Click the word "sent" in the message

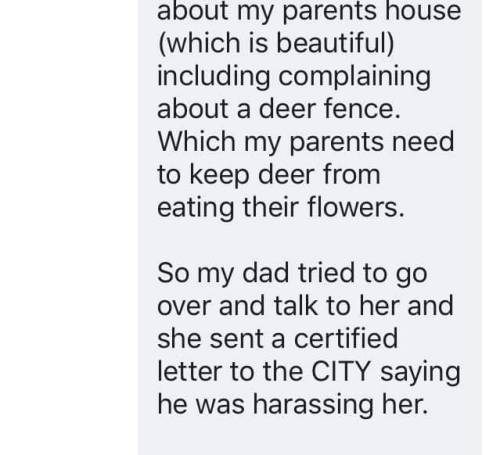click(237, 338)
